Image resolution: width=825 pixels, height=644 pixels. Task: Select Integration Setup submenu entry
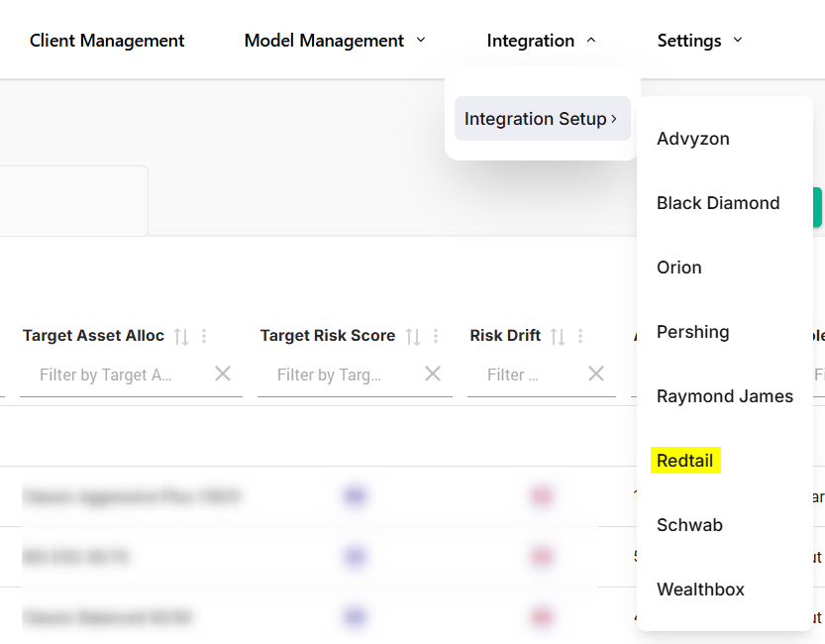543,118
